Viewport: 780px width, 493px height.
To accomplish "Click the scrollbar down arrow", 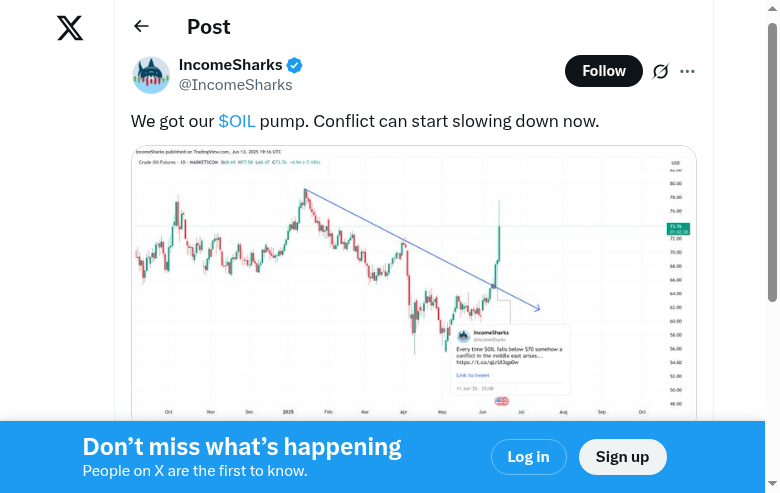I will (x=772, y=485).
